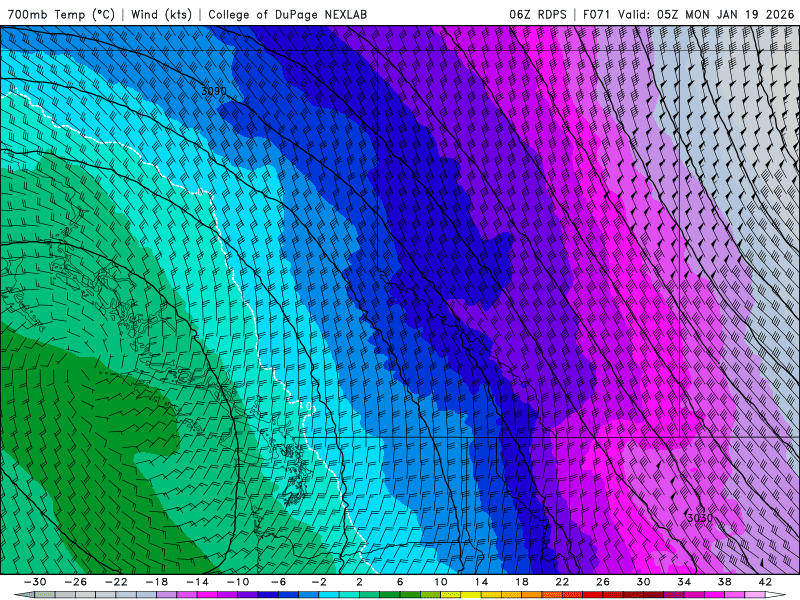Click the '06Z RDPS' model run label
This screenshot has height=600, width=800.
click(538, 14)
